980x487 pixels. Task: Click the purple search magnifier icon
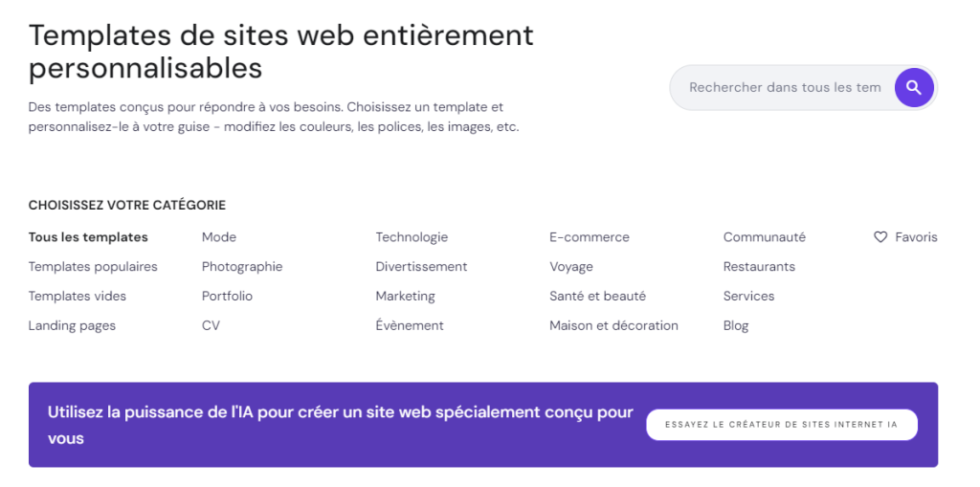pos(914,88)
